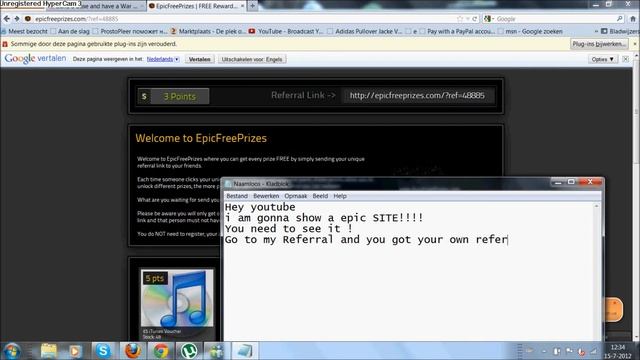The width and height of the screenshot is (640, 360).
Task: Dismiss the outdated plug-ins notification
Action: point(635,44)
